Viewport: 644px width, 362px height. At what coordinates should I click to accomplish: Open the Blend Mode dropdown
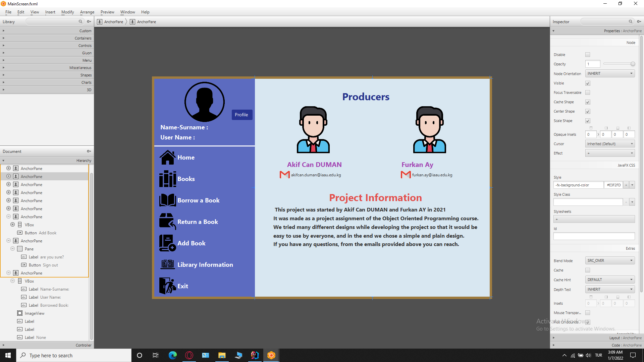[610, 260]
